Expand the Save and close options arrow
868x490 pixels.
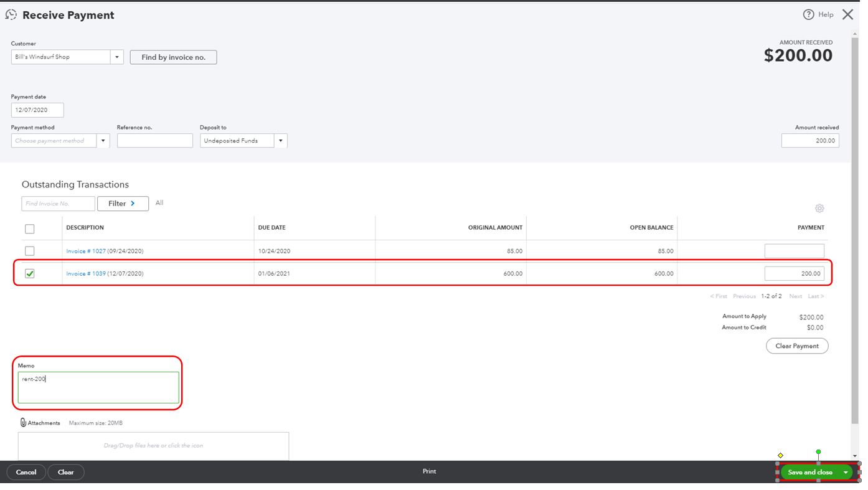(x=846, y=472)
